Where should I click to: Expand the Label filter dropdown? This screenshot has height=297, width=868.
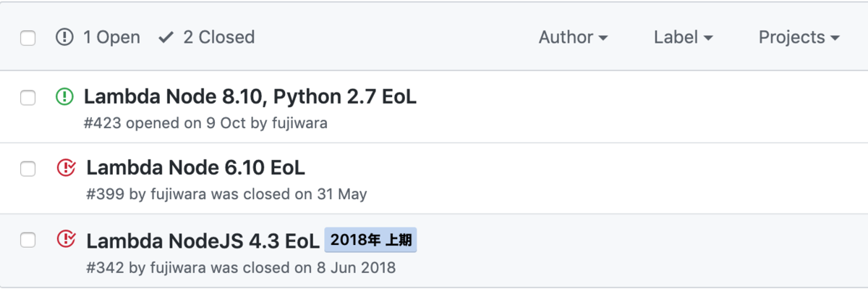pyautogui.click(x=684, y=37)
